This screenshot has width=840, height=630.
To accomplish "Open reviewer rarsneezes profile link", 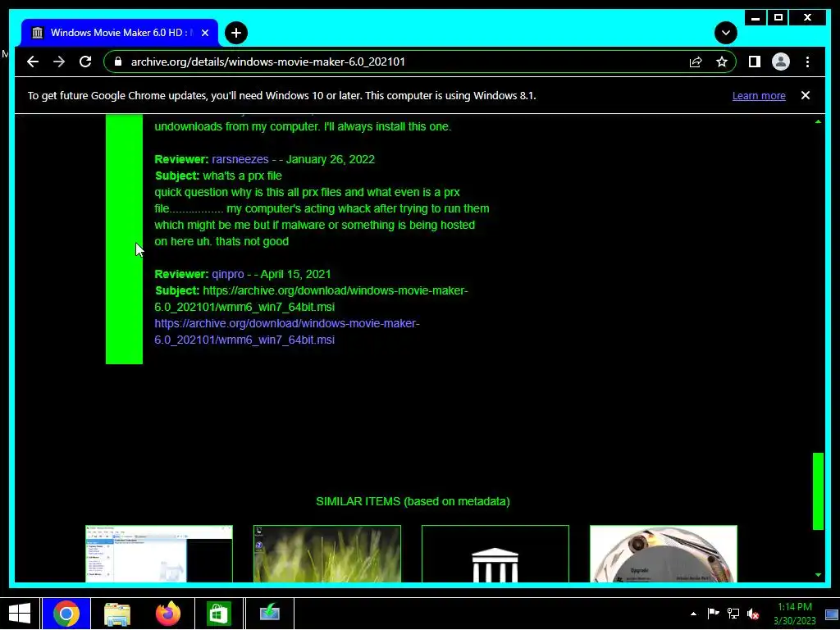I will click(x=240, y=159).
